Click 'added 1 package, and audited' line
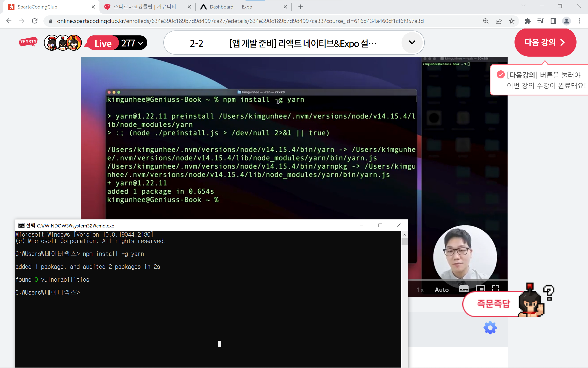 click(x=88, y=267)
